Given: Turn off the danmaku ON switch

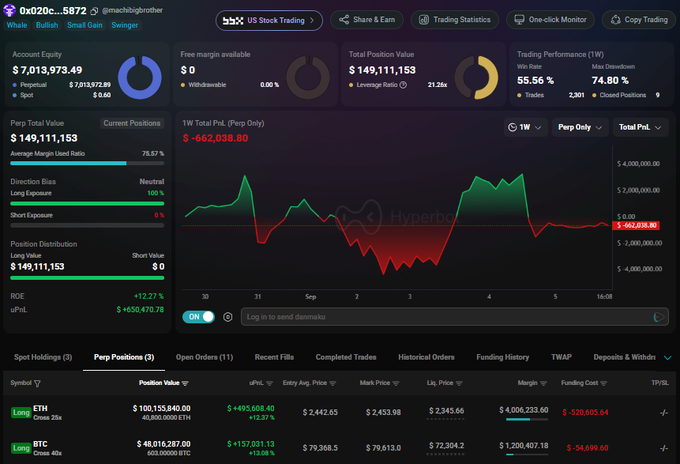Looking at the screenshot, I should [199, 317].
